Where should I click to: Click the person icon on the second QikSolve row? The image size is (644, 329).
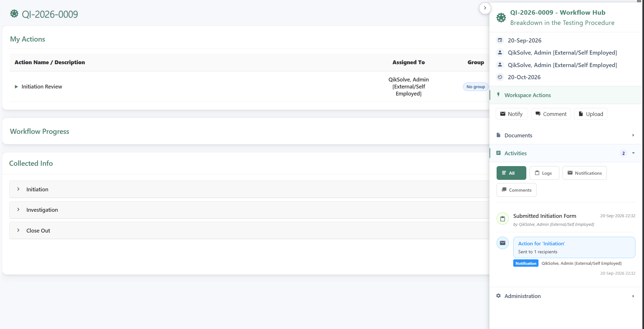coord(500,65)
